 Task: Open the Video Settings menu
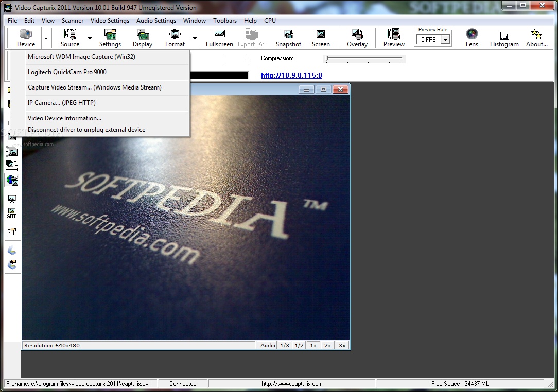(110, 20)
